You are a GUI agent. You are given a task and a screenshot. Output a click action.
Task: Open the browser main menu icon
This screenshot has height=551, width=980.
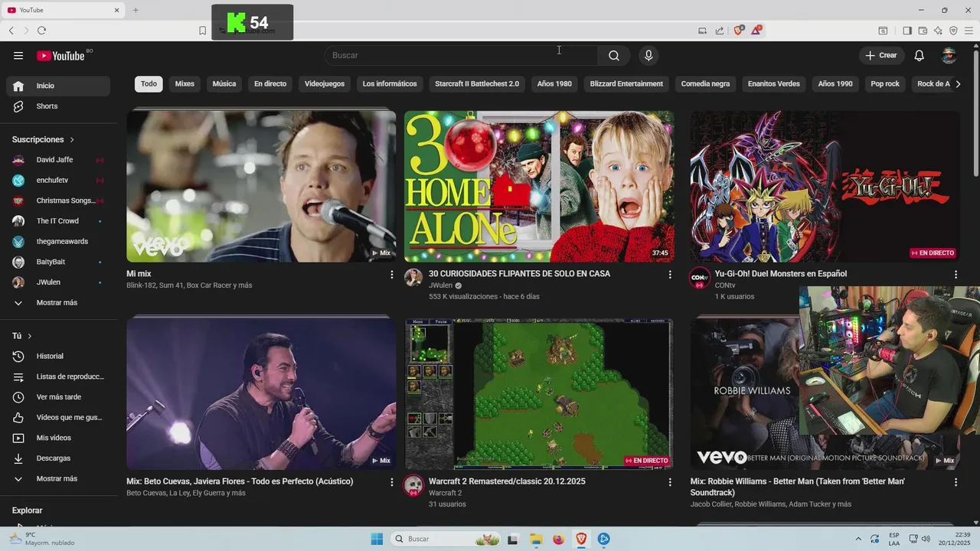[x=969, y=31]
